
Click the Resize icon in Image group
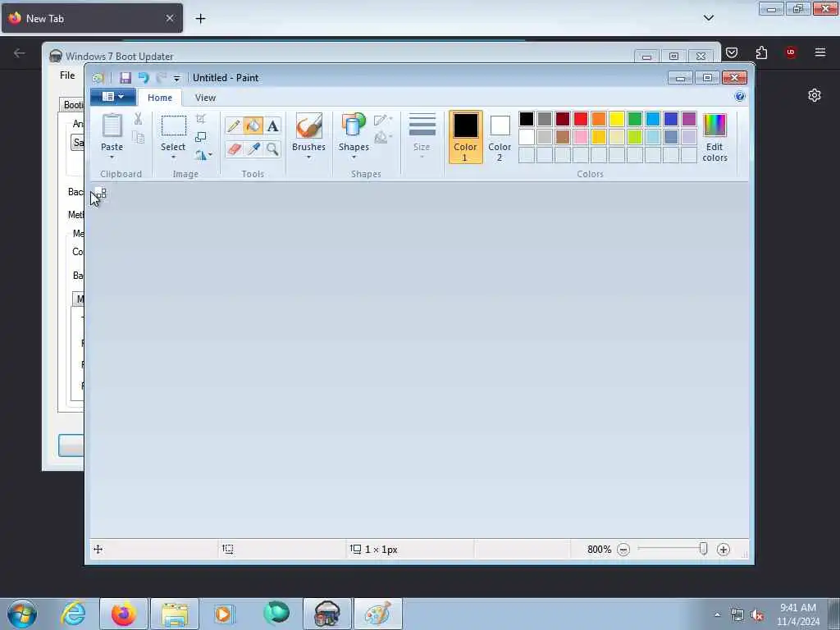[x=201, y=137]
